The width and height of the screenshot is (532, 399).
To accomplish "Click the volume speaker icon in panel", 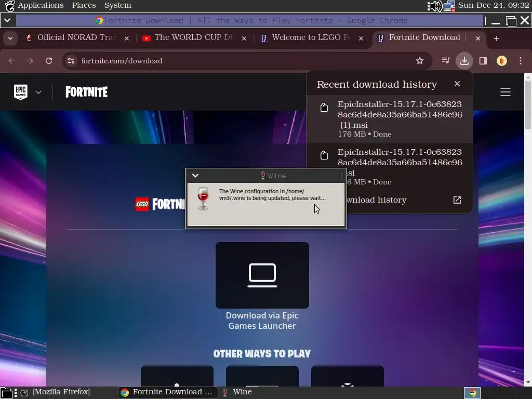I will point(435,6).
